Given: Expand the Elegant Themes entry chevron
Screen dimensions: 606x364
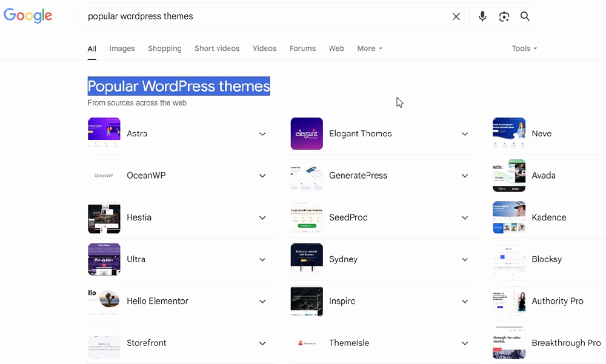Looking at the screenshot, I should 465,134.
